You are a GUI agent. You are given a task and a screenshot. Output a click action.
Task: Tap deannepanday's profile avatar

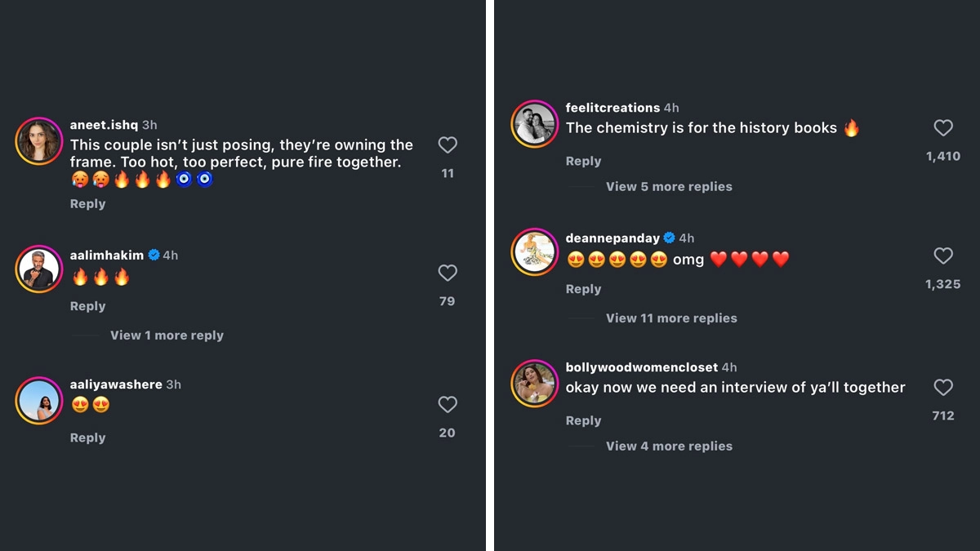coord(535,251)
